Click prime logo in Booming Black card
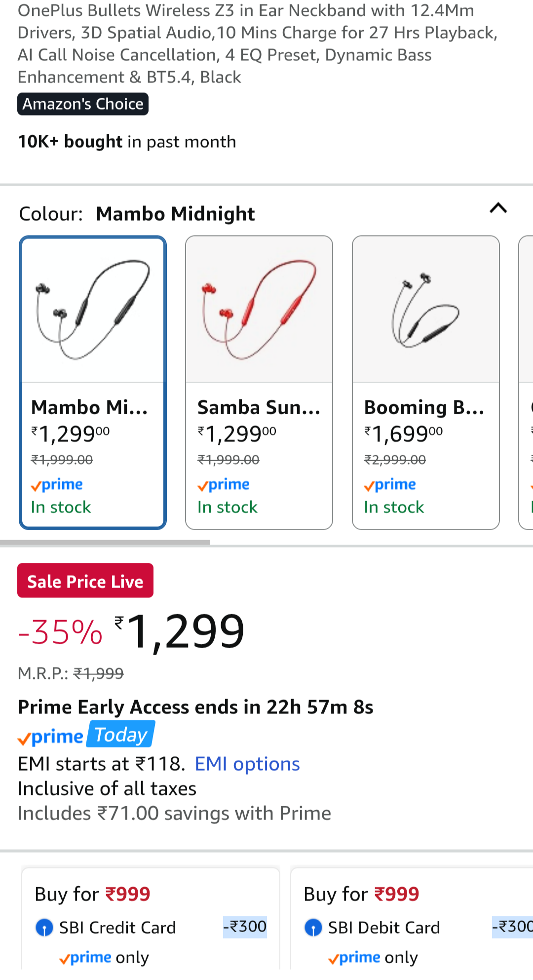 coord(390,485)
